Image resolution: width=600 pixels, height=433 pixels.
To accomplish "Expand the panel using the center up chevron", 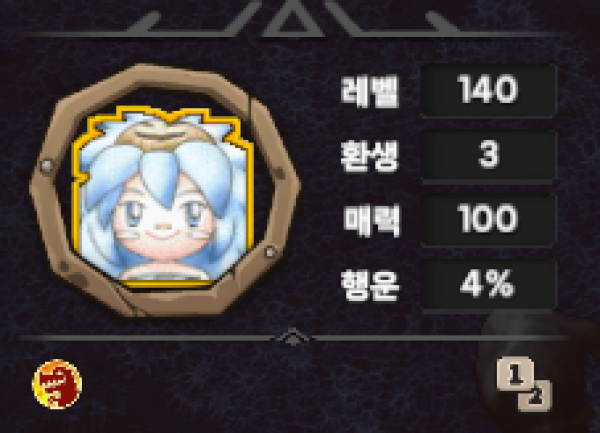I will pyautogui.click(x=293, y=337).
